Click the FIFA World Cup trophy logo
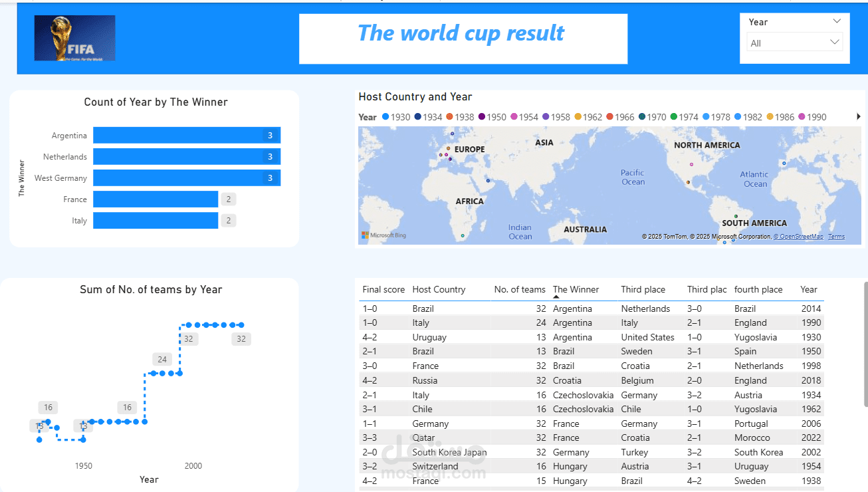The height and width of the screenshot is (492, 868). 74,38
